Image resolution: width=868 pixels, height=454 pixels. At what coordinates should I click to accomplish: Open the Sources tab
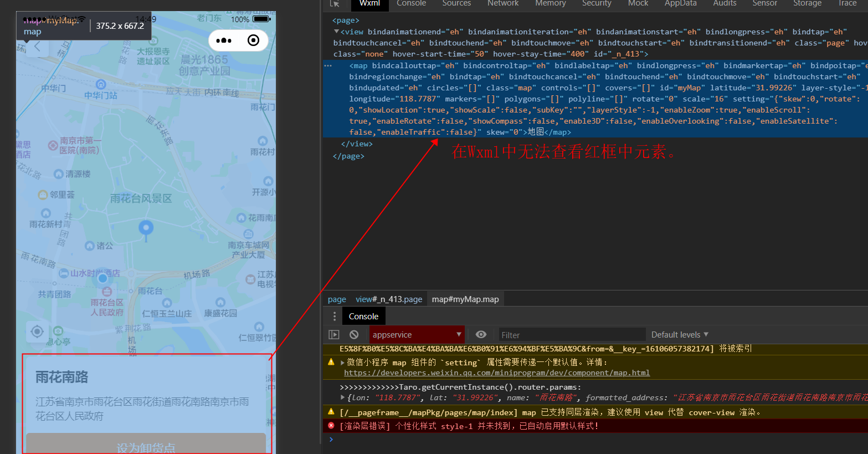point(456,3)
